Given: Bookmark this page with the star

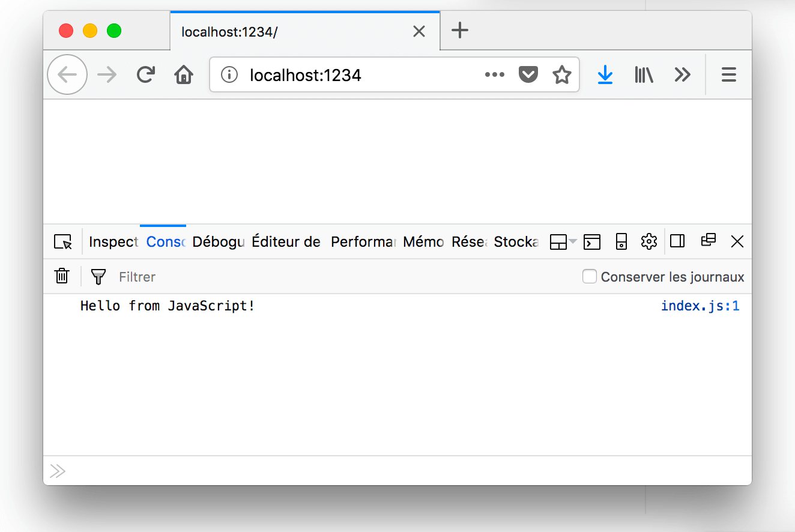Looking at the screenshot, I should coord(561,74).
